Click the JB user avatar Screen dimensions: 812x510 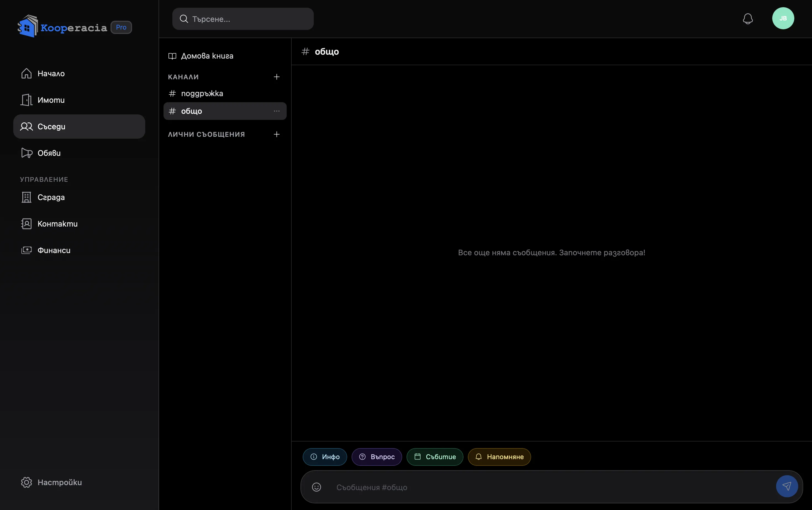pos(783,18)
